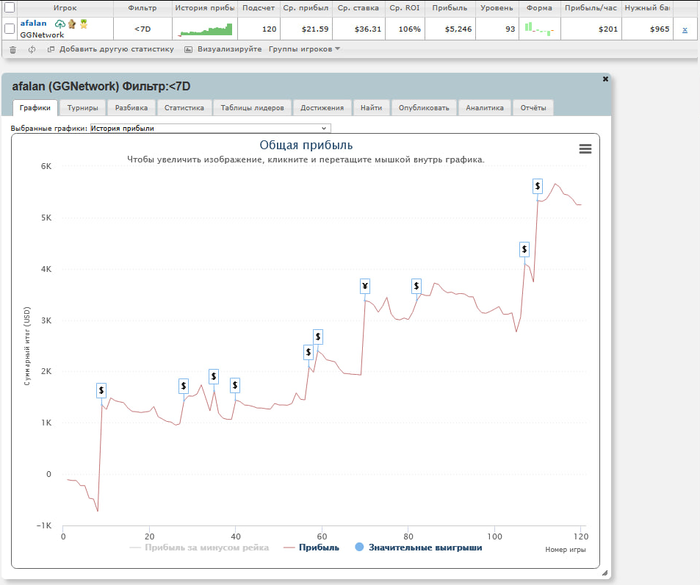Sort by the Прибыль column header
Screen dimensions: 700x585
(x=450, y=8)
